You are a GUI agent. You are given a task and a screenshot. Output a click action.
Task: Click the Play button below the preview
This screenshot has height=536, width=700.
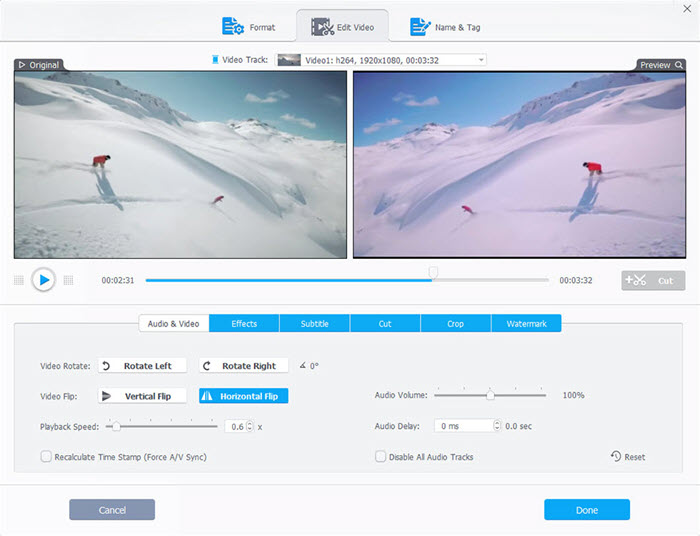tap(43, 280)
